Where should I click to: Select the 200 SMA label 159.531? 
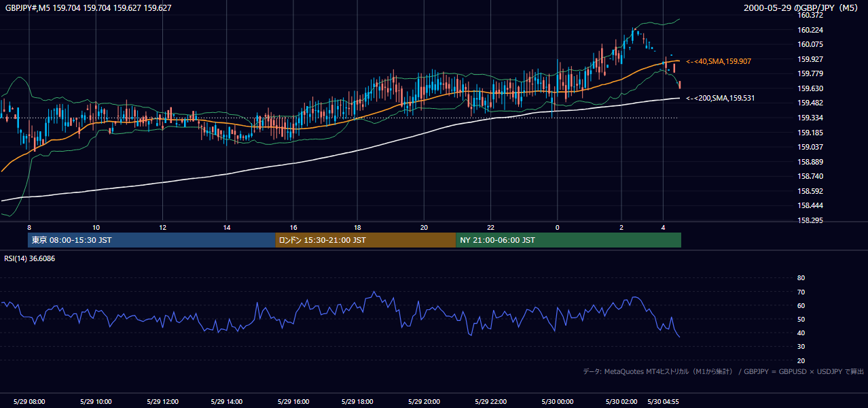pos(721,98)
